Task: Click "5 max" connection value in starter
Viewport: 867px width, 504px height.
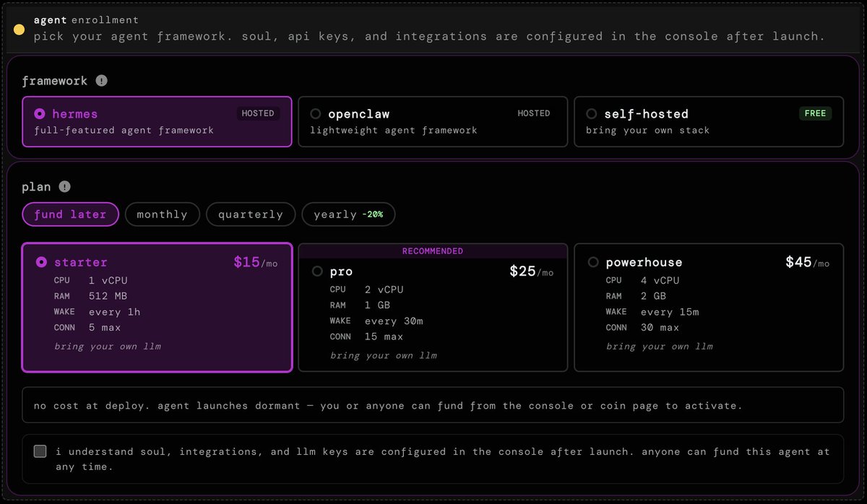Action: pyautogui.click(x=104, y=328)
